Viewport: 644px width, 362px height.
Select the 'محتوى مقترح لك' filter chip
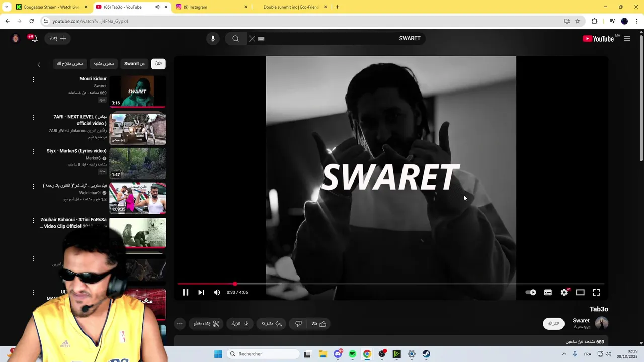pos(70,64)
